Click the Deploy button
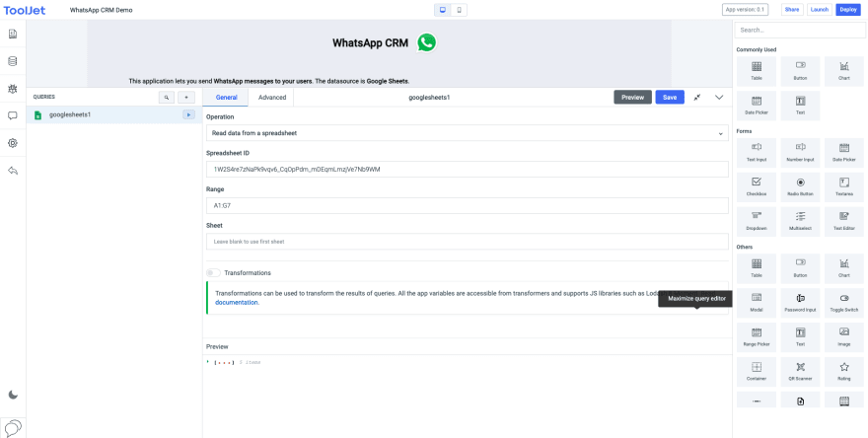The image size is (868, 438). (848, 10)
